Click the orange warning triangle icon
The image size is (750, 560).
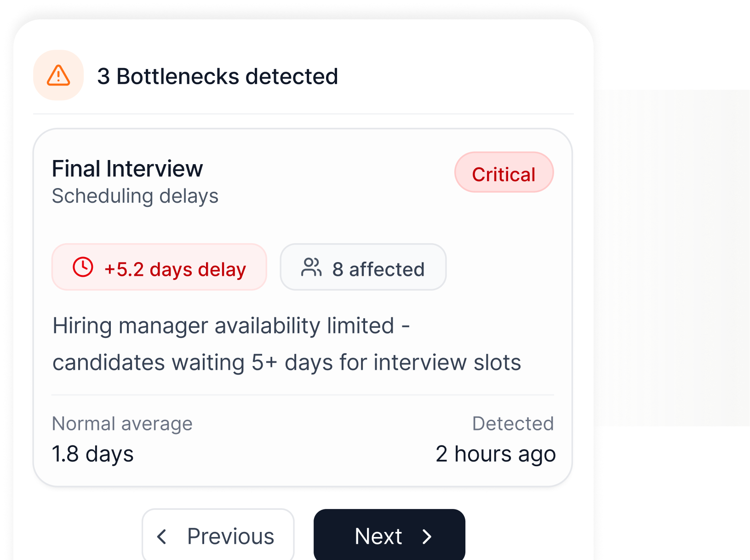pyautogui.click(x=58, y=75)
